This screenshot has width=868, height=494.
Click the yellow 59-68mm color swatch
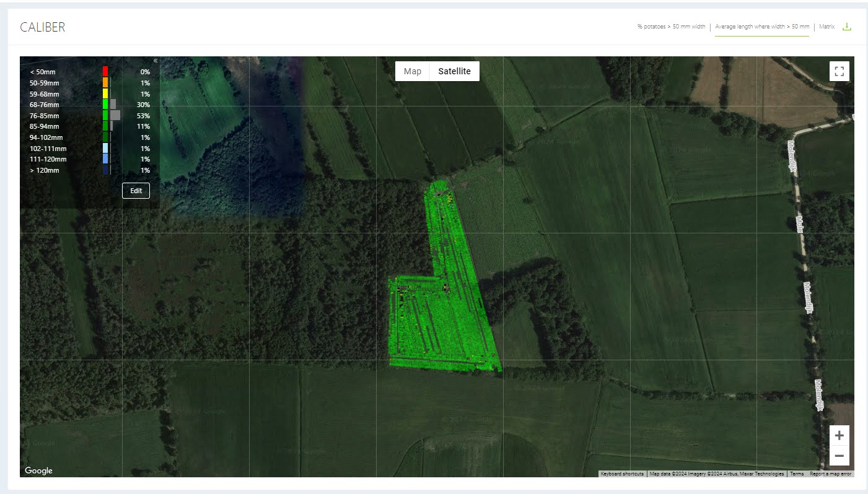pos(105,93)
